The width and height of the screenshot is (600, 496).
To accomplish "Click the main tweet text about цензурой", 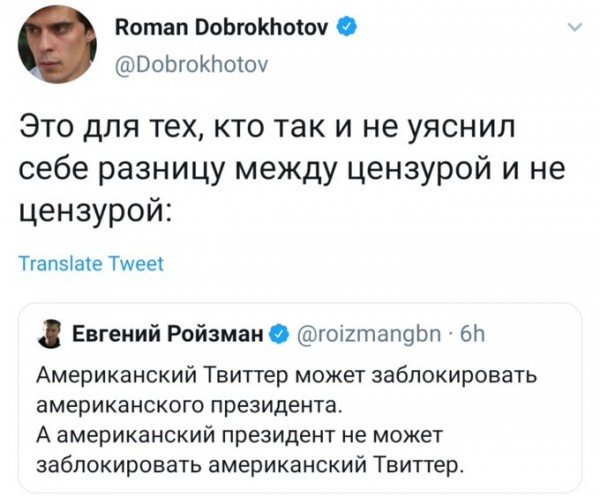I will (x=292, y=169).
